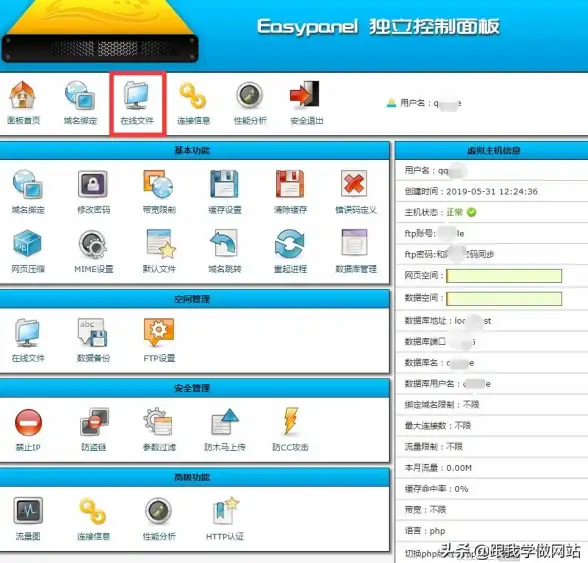This screenshot has width=588, height=563.
Task: Click the green check next to 正常
Action: pos(471,212)
